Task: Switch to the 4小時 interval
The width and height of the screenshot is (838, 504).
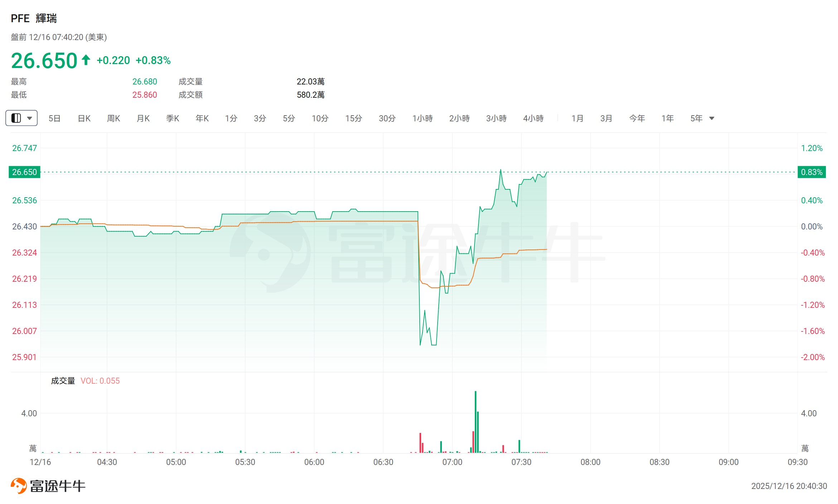Action: pos(533,118)
